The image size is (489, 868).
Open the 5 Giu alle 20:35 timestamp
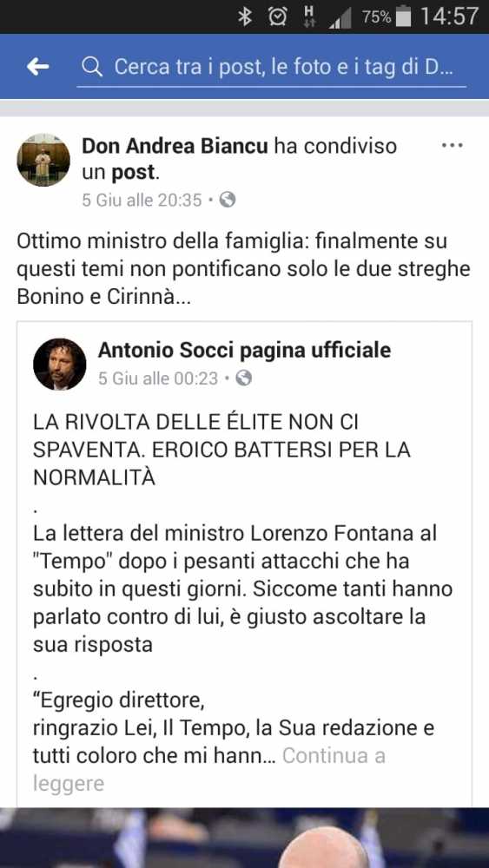point(142,200)
